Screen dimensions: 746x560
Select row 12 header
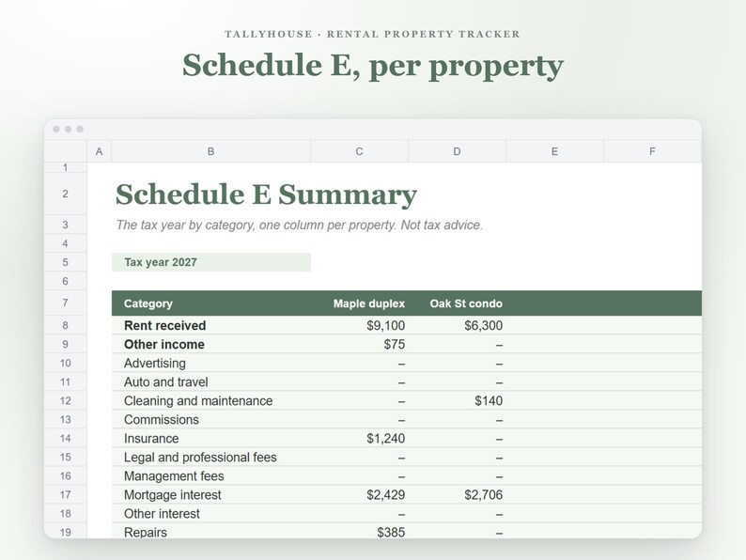coord(65,400)
